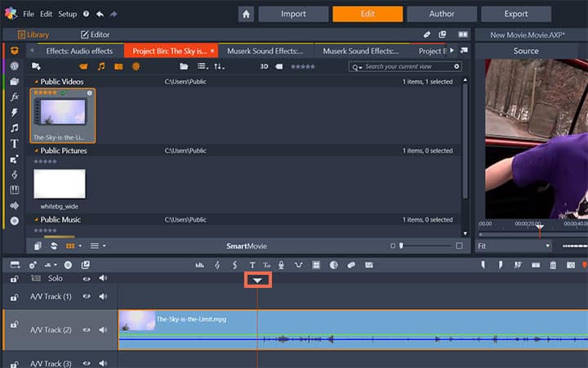Open the Effects (fx) category in sidebar
The width and height of the screenshot is (588, 368).
point(14,96)
